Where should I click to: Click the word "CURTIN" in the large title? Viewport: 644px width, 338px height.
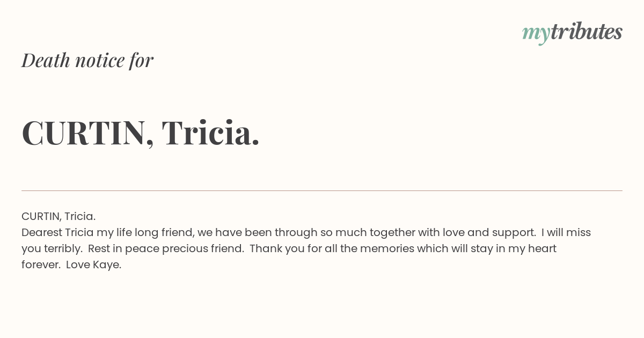click(x=84, y=133)
